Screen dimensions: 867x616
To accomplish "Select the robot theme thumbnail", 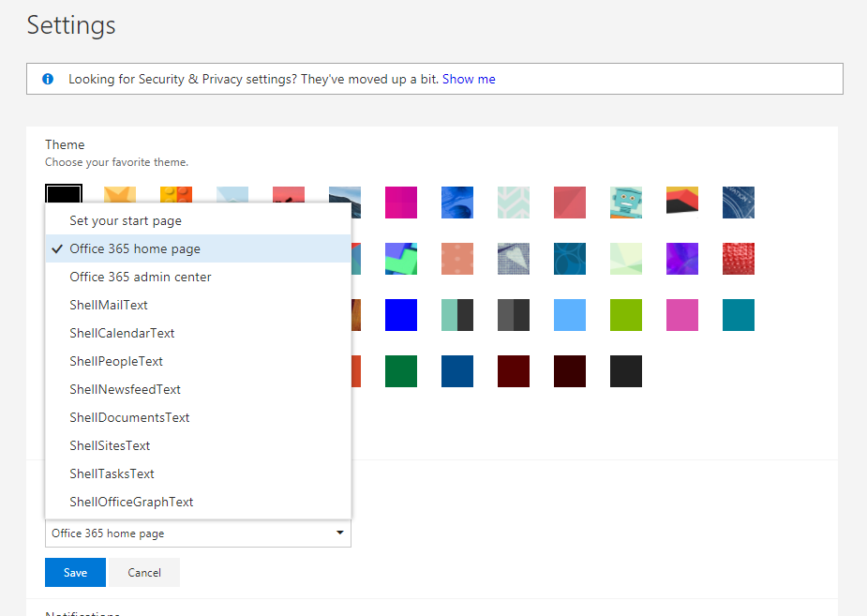I will [x=626, y=203].
